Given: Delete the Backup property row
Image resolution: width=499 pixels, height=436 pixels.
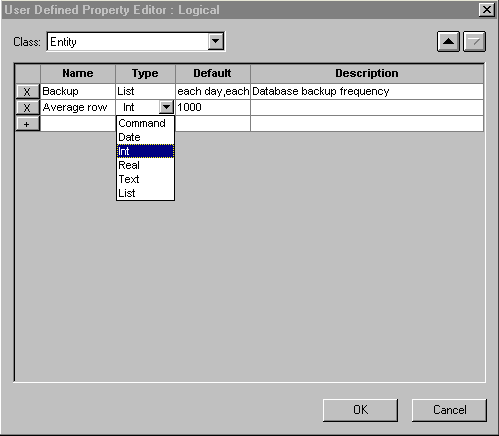Looking at the screenshot, I should click(x=27, y=91).
